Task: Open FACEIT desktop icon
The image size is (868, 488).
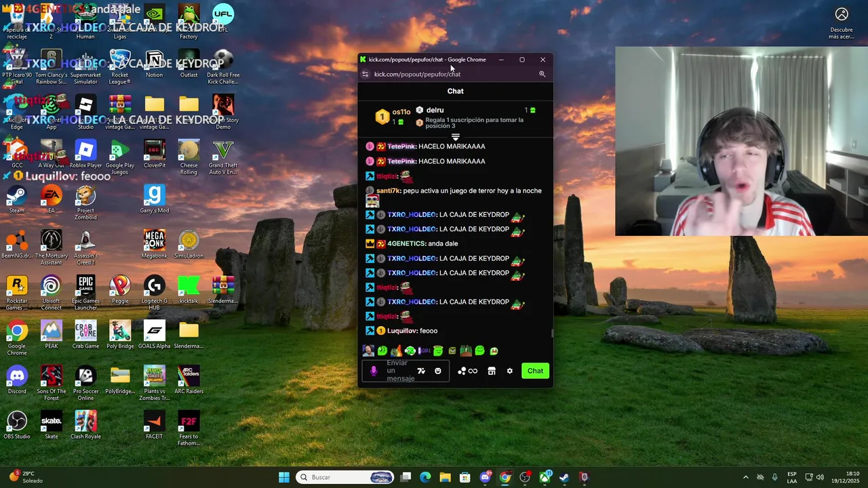Action: pyautogui.click(x=155, y=426)
